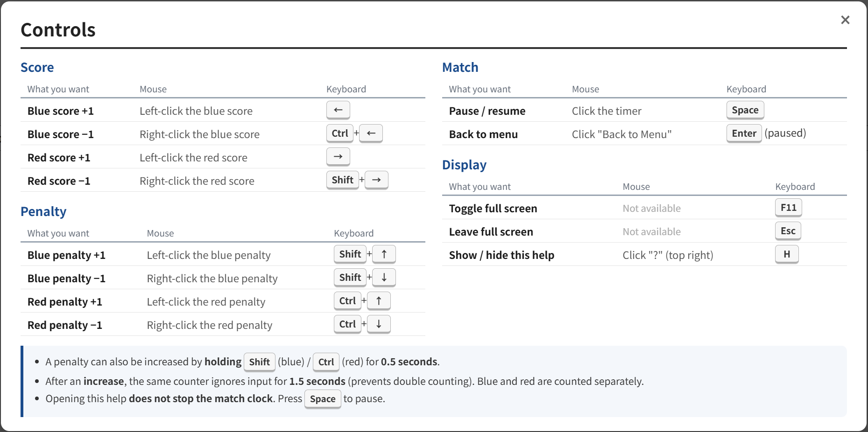
Task: Select the text "Click the timer"
Action: pos(607,111)
